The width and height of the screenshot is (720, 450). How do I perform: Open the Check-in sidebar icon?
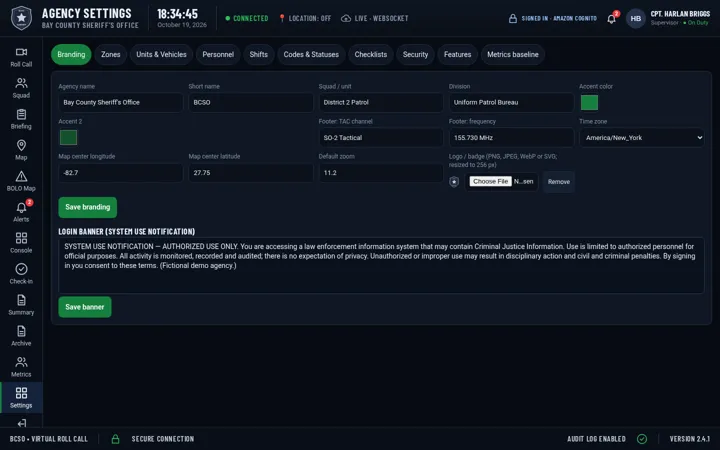(21, 274)
